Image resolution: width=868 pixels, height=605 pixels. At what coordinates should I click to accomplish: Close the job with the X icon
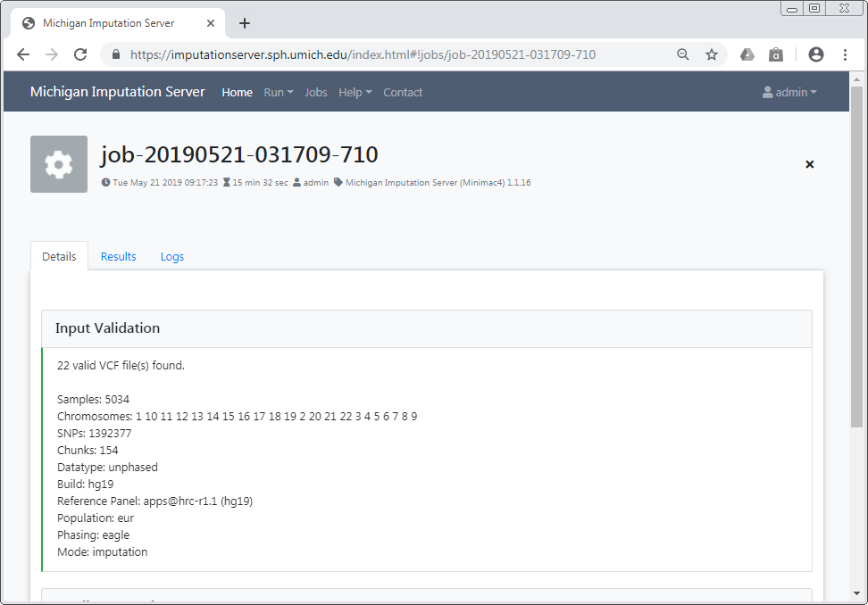pos(810,164)
